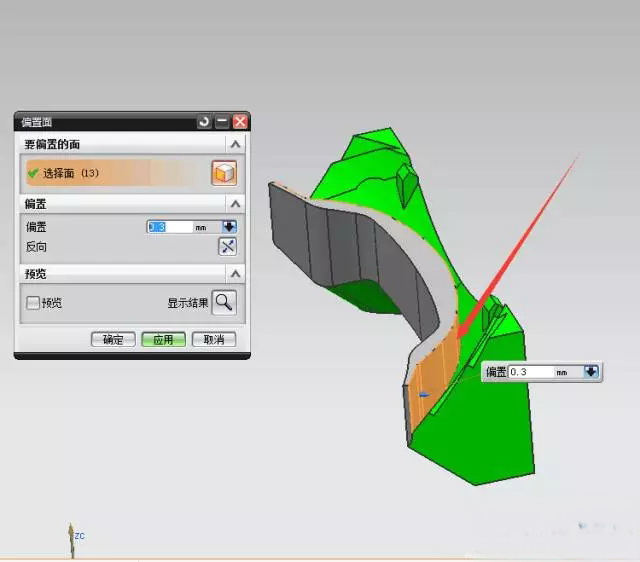Click the on-canvas 偏置 value field
The width and height of the screenshot is (640, 562).
[x=530, y=372]
